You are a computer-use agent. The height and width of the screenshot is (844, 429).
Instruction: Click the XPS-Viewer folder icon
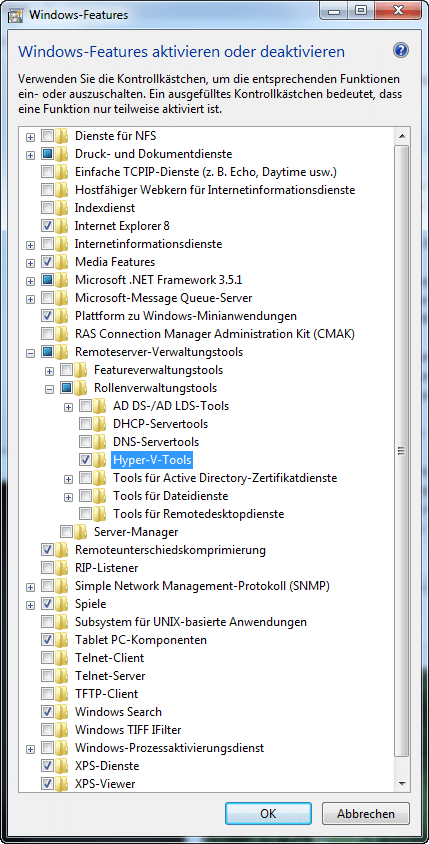(x=62, y=784)
